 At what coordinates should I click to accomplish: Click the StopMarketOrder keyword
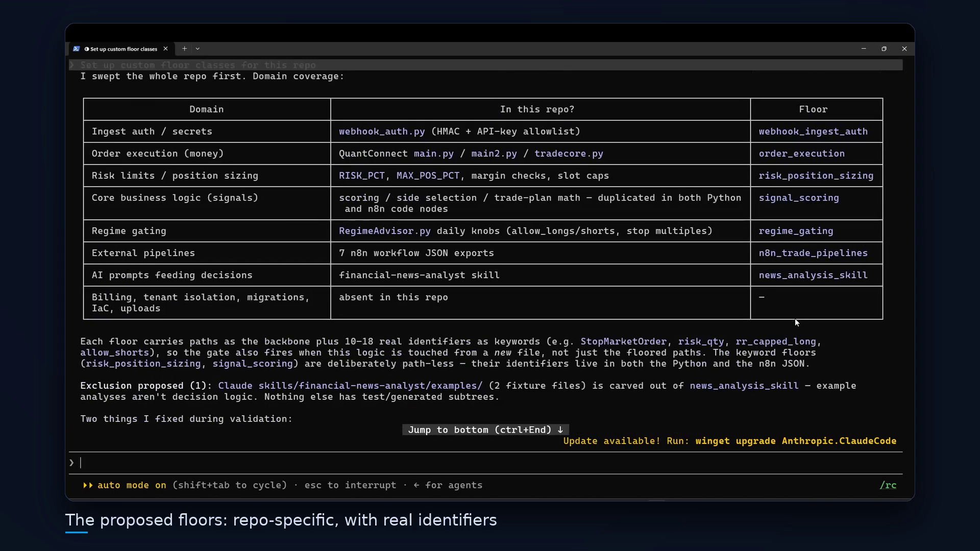point(623,342)
